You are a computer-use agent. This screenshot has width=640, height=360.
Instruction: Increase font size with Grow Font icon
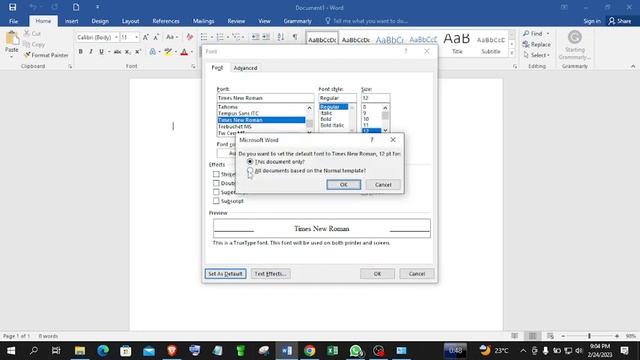click(x=146, y=37)
